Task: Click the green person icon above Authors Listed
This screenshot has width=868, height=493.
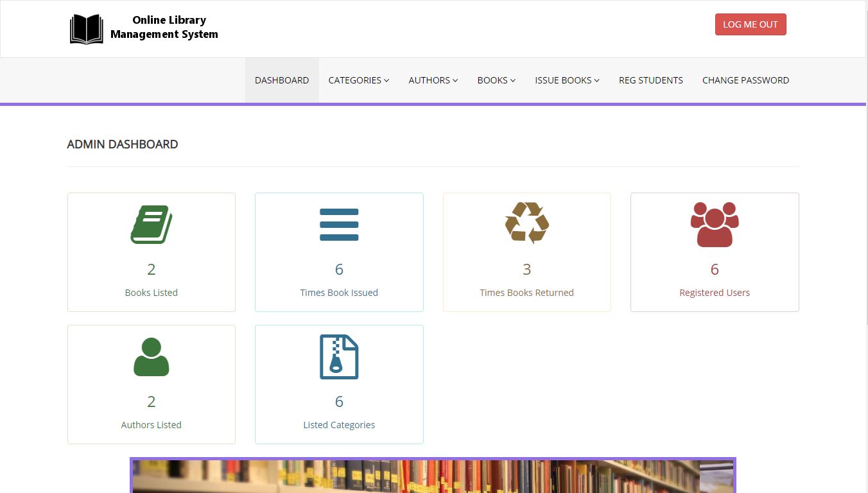Action: point(152,357)
